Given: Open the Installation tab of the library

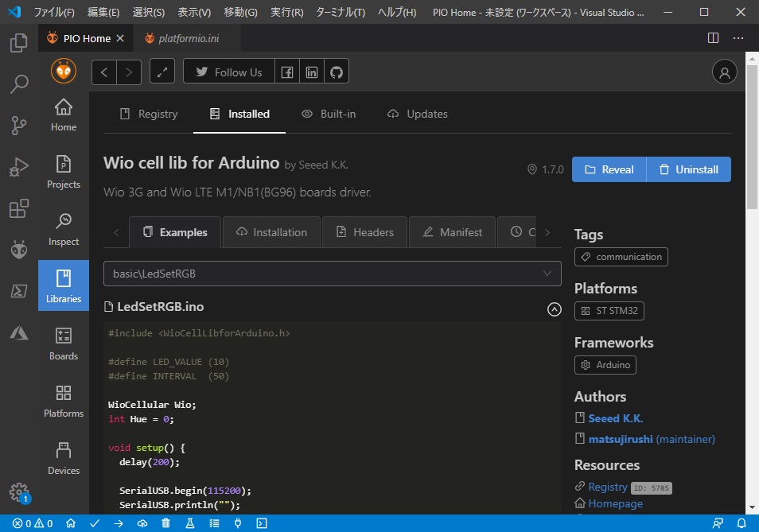Looking at the screenshot, I should tap(271, 232).
